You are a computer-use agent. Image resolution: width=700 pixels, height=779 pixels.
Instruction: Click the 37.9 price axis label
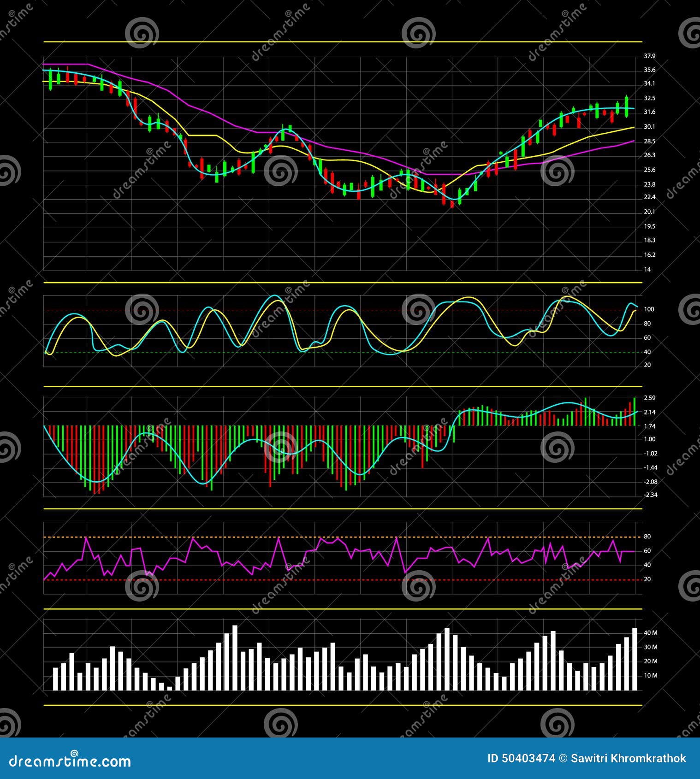pos(649,56)
